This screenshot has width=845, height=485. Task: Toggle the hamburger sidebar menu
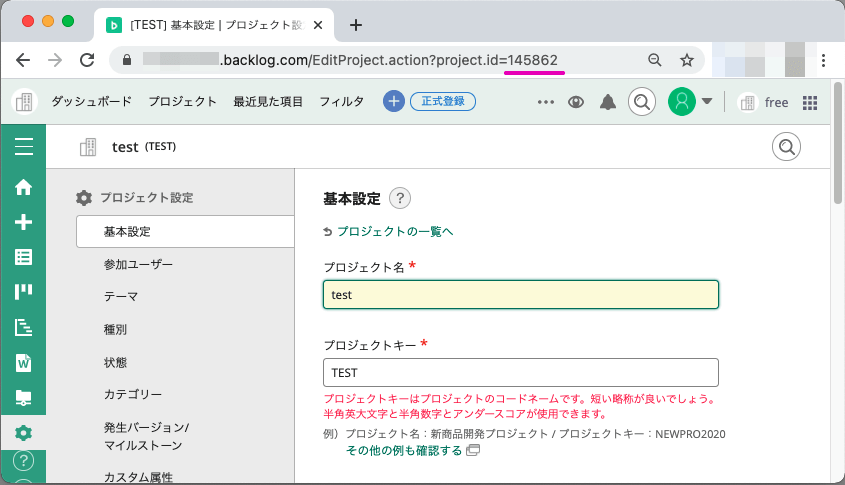click(23, 147)
